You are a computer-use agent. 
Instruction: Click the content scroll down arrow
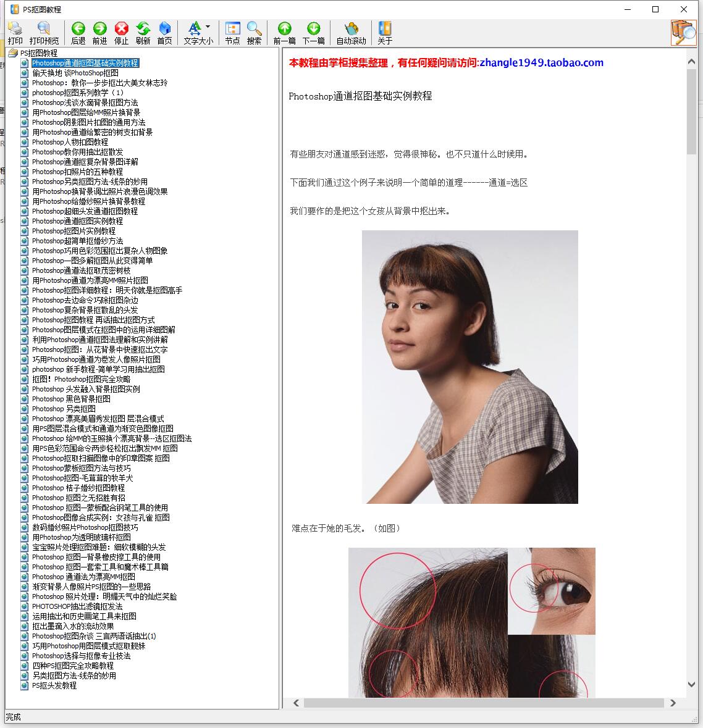coord(691,684)
